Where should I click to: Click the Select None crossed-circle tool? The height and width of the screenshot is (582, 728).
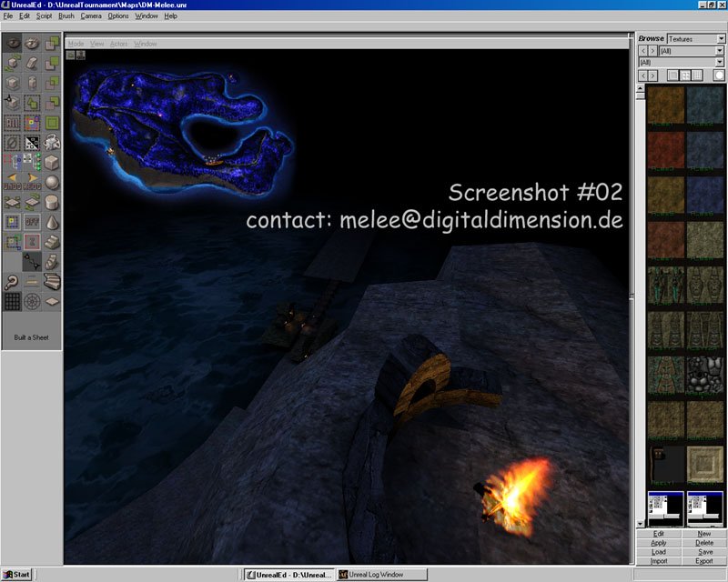(x=12, y=143)
